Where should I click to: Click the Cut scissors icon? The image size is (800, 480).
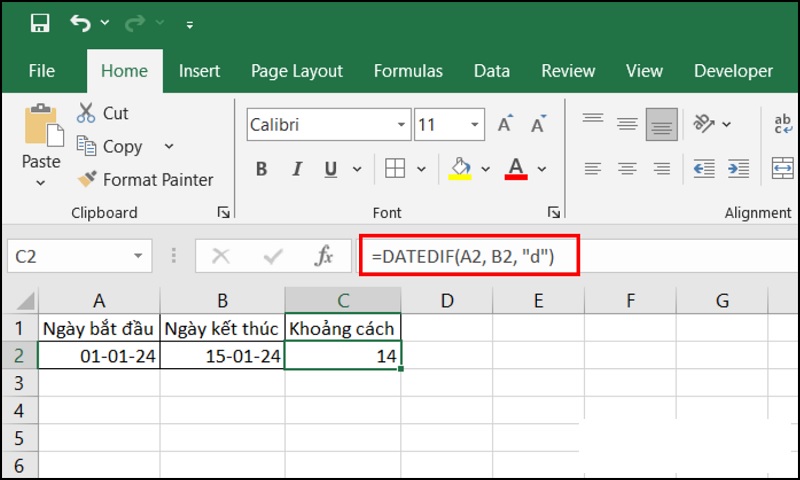(x=86, y=113)
